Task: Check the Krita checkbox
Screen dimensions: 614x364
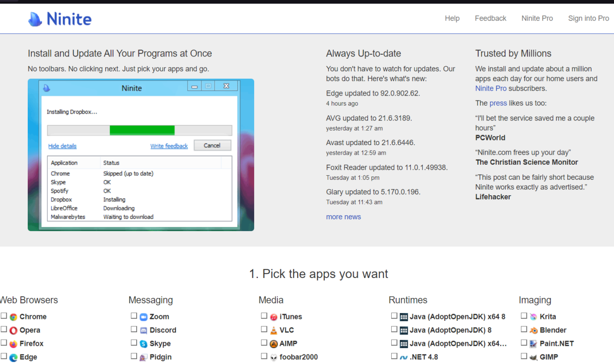Action: pos(524,315)
